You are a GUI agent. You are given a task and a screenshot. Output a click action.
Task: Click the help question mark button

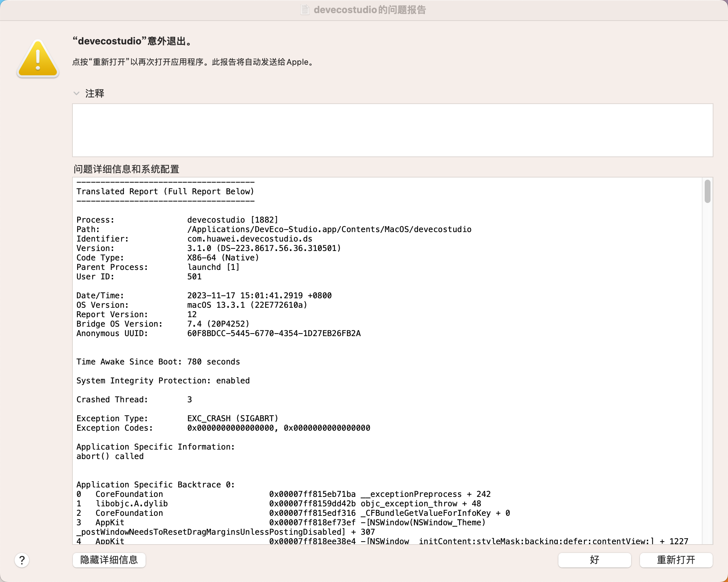[22, 560]
